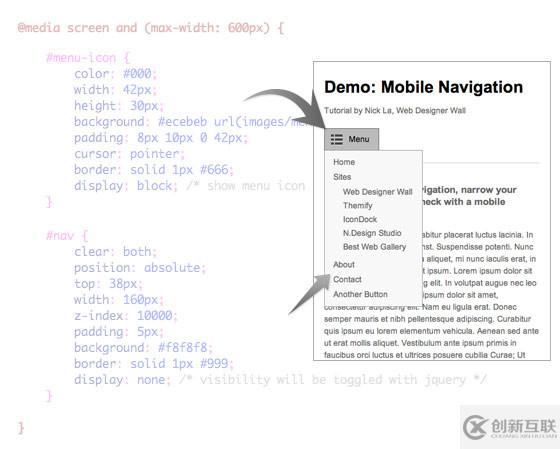This screenshot has width=560, height=449.
Task: Toggle the Menu button
Action: (x=352, y=139)
